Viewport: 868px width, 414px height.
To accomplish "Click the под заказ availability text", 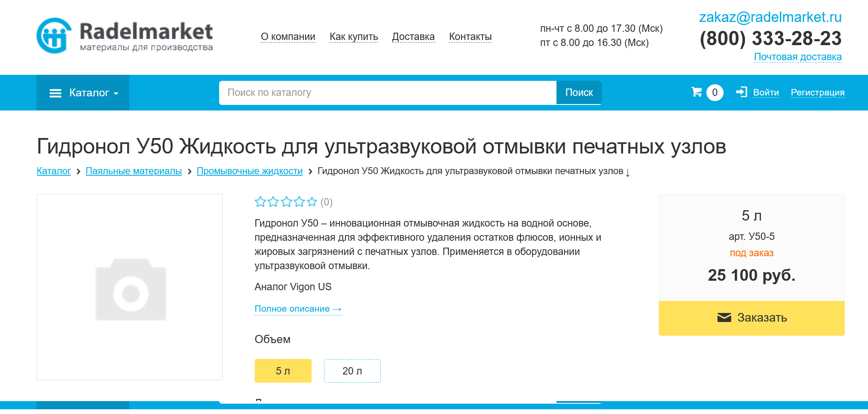I will pyautogui.click(x=752, y=253).
